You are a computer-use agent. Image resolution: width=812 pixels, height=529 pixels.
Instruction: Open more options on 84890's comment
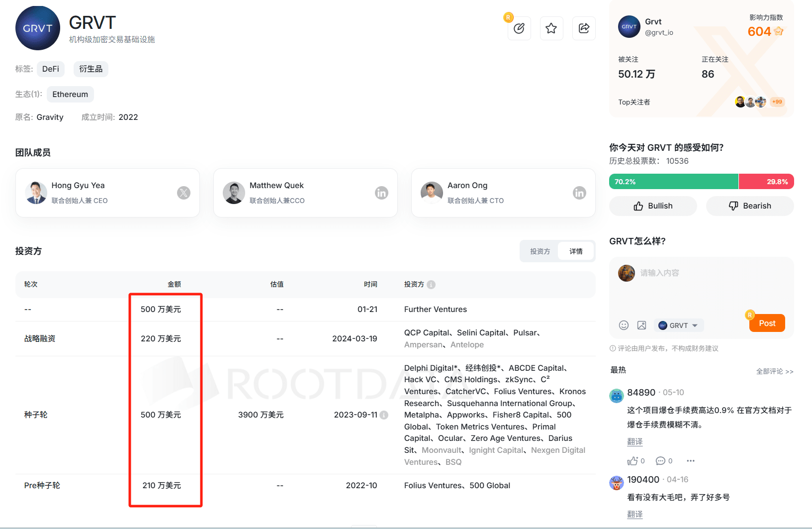691,461
